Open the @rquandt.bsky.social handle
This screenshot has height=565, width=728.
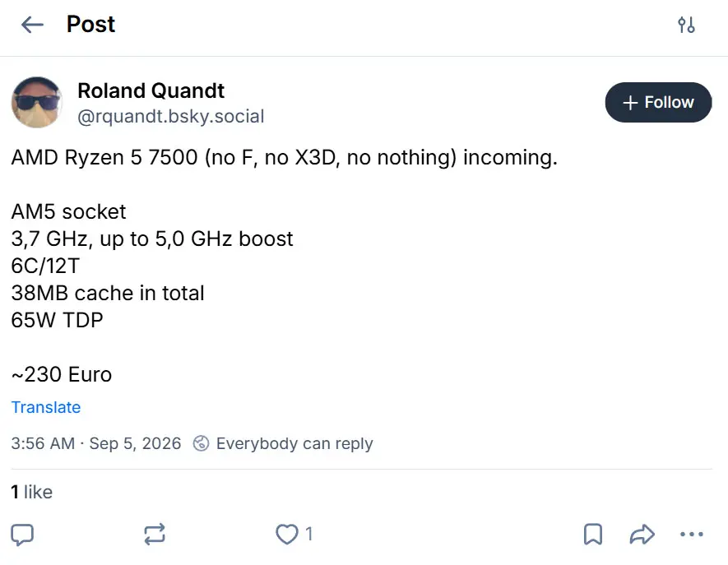tap(171, 116)
